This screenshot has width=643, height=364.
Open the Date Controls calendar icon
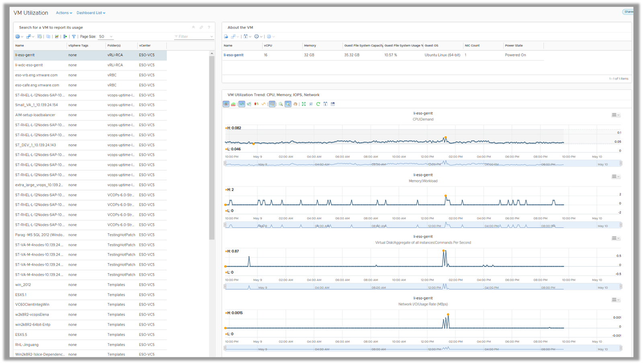coord(326,104)
